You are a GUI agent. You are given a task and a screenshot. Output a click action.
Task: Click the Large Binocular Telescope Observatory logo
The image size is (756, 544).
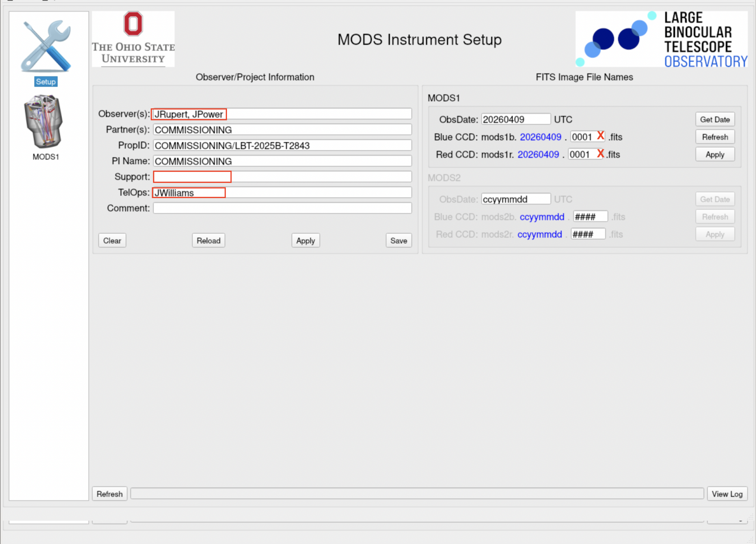point(661,39)
